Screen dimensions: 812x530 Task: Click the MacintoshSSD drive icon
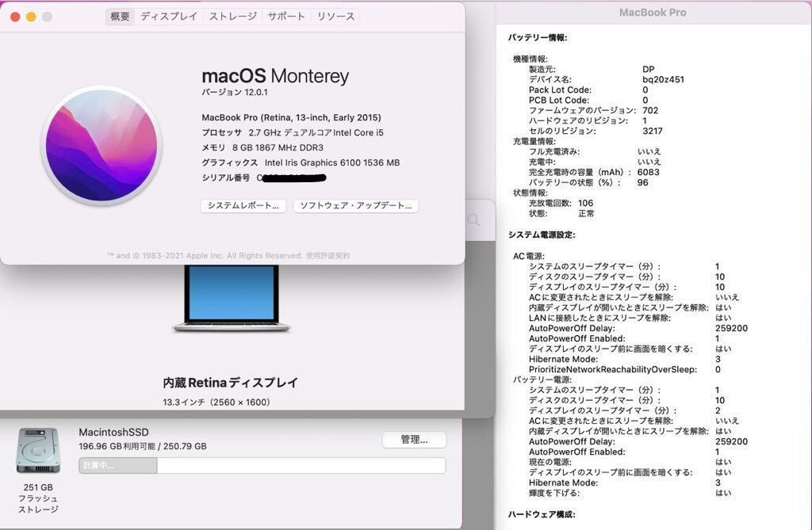coord(38,451)
